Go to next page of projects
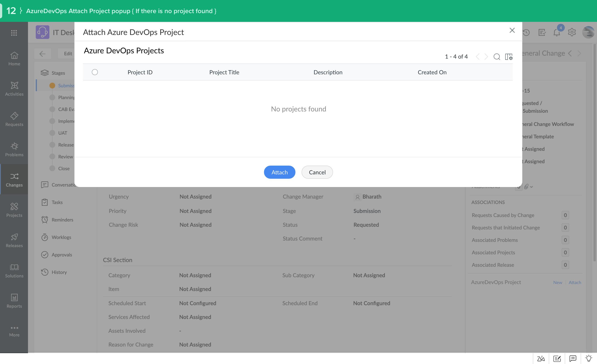597x364 pixels. click(x=486, y=57)
